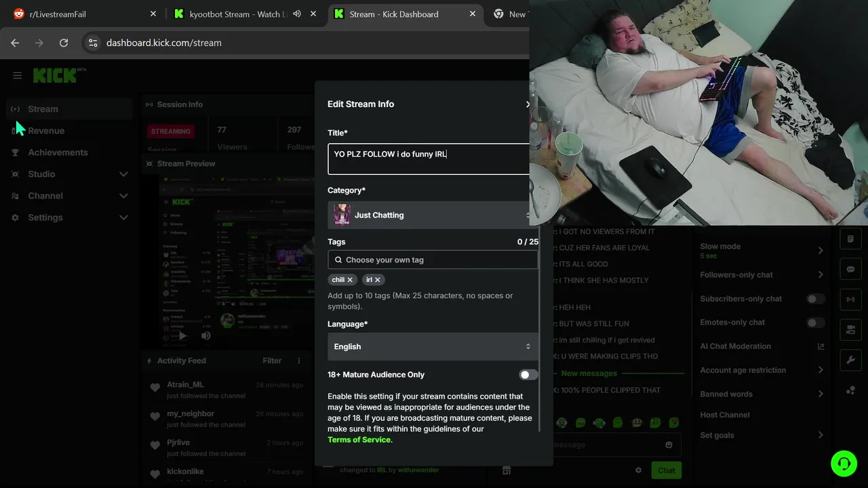Viewport: 868px width, 488px height.
Task: Remove the irl tag
Action: click(378, 279)
